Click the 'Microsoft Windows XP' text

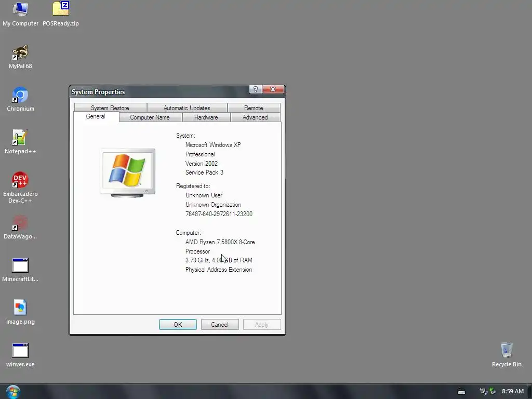[213, 145]
